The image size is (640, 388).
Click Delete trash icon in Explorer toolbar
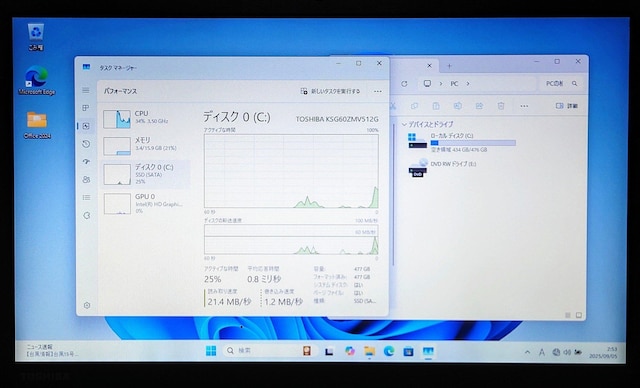501,106
